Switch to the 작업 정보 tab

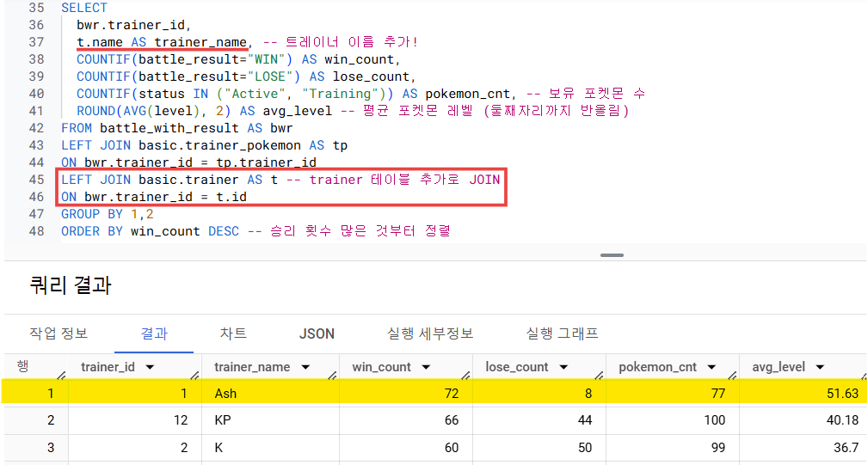(58, 333)
